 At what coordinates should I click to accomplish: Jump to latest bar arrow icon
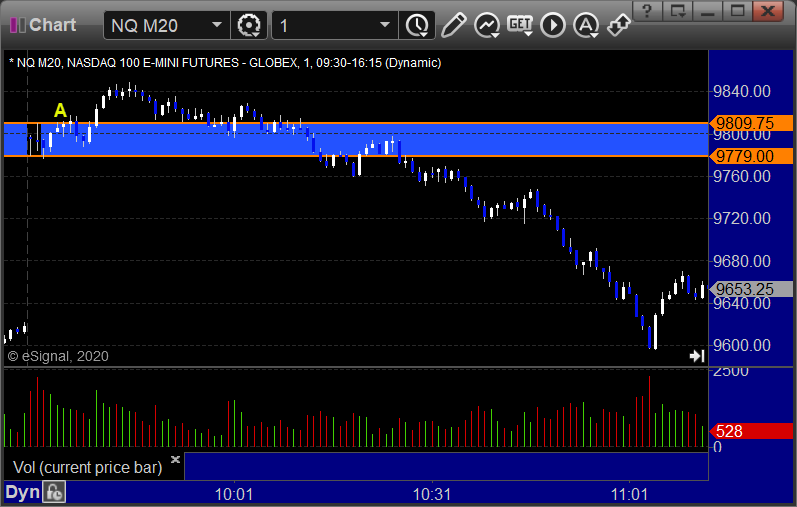tap(697, 356)
